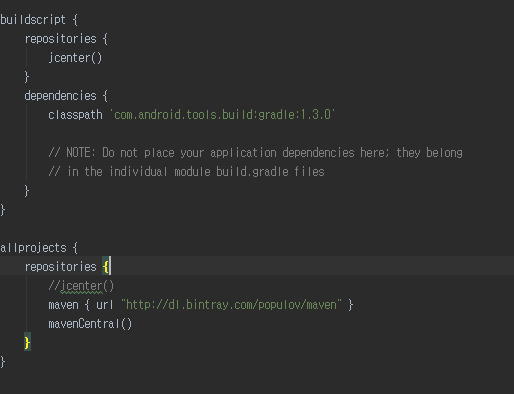Image resolution: width=514 pixels, height=394 pixels.
Task: Click the mavenCentral() call
Action: coord(90,324)
